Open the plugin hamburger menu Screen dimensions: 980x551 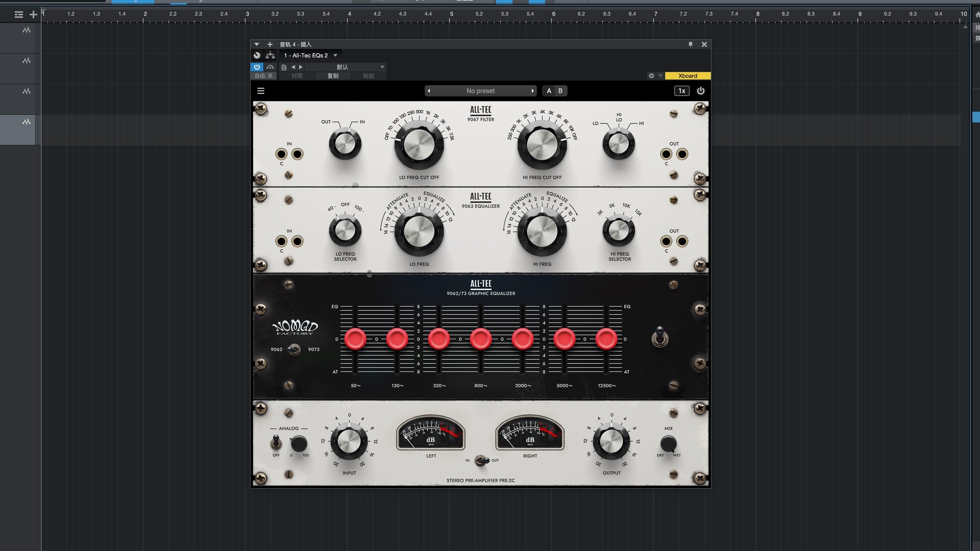[x=261, y=91]
